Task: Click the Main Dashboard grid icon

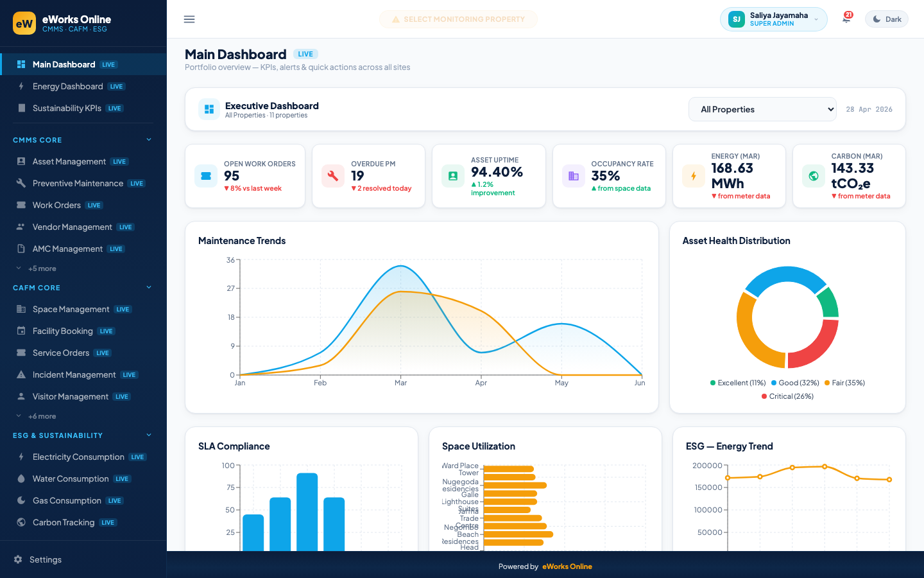Action: pyautogui.click(x=21, y=64)
